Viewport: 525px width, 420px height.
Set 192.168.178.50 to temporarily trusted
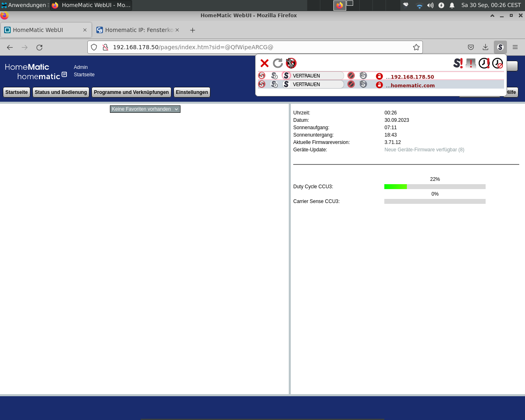point(274,75)
